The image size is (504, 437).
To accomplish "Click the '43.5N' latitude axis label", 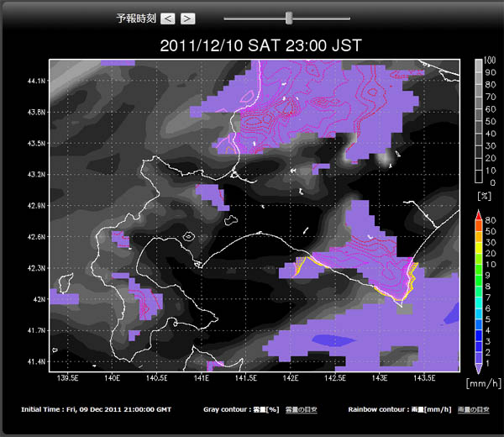I will (x=36, y=144).
